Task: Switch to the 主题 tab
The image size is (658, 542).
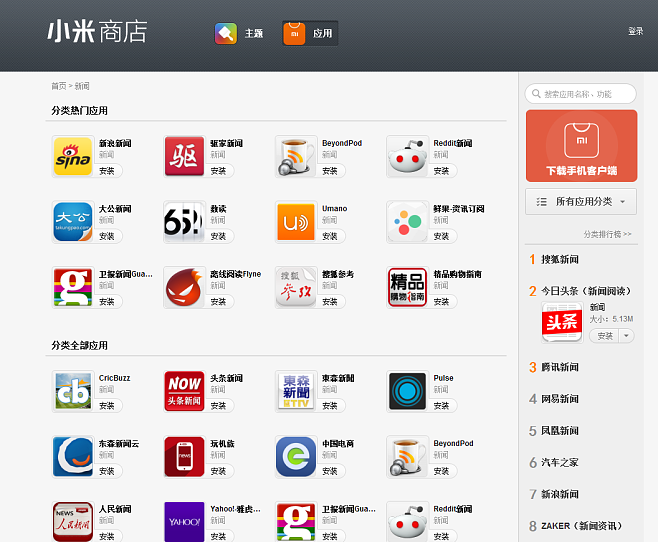Action: click(239, 33)
